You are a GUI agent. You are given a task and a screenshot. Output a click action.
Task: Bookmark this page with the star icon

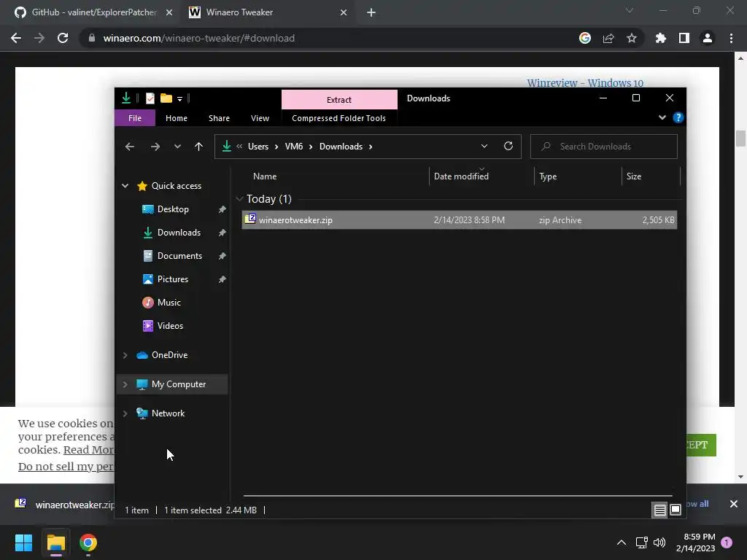click(632, 38)
